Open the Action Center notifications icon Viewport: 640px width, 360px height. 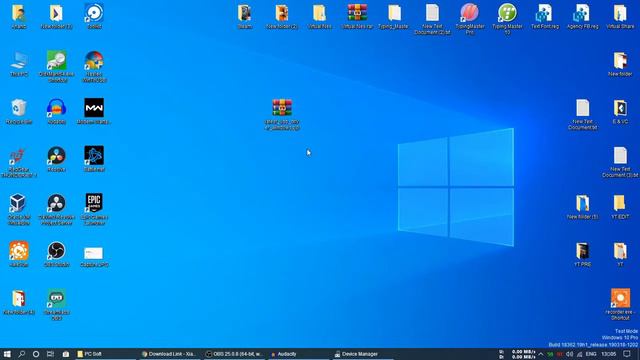(627, 354)
